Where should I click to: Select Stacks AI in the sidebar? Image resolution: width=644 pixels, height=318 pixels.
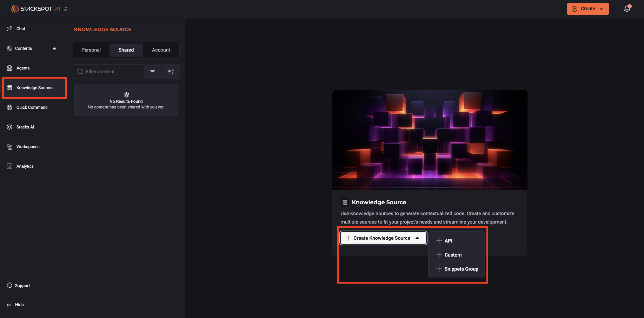point(25,127)
